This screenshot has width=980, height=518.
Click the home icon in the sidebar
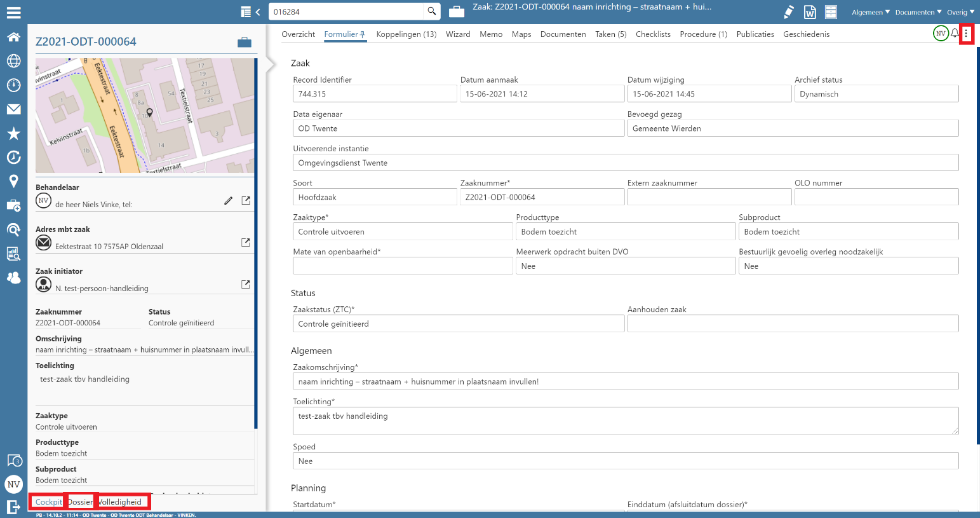(13, 37)
